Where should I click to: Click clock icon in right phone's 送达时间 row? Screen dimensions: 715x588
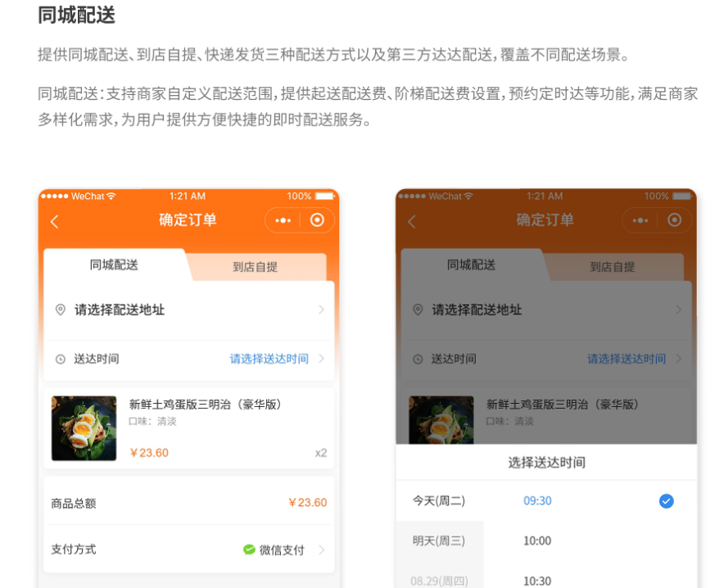coord(418,360)
